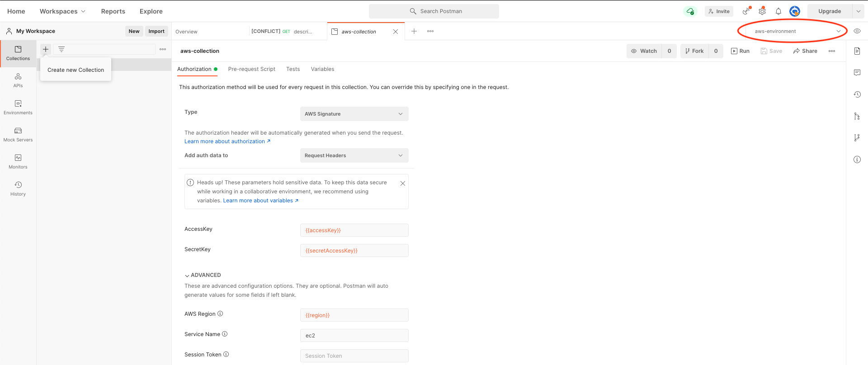Open the History sidebar panel

tap(18, 189)
